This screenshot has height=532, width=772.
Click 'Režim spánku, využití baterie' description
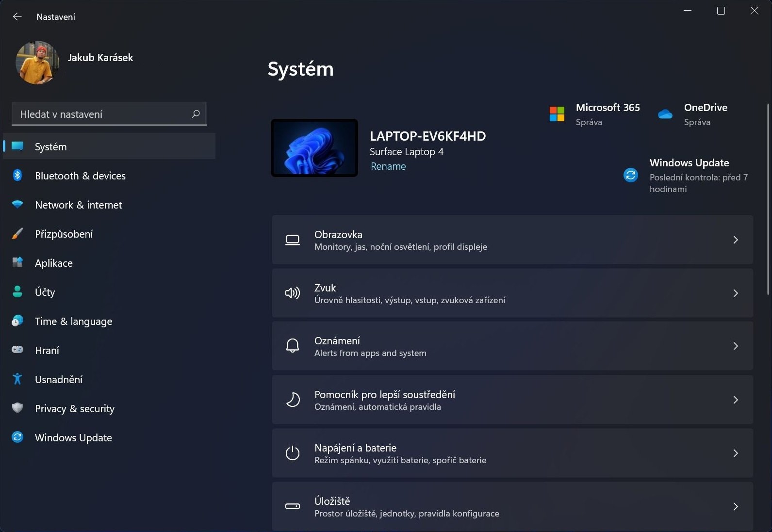[400, 460]
